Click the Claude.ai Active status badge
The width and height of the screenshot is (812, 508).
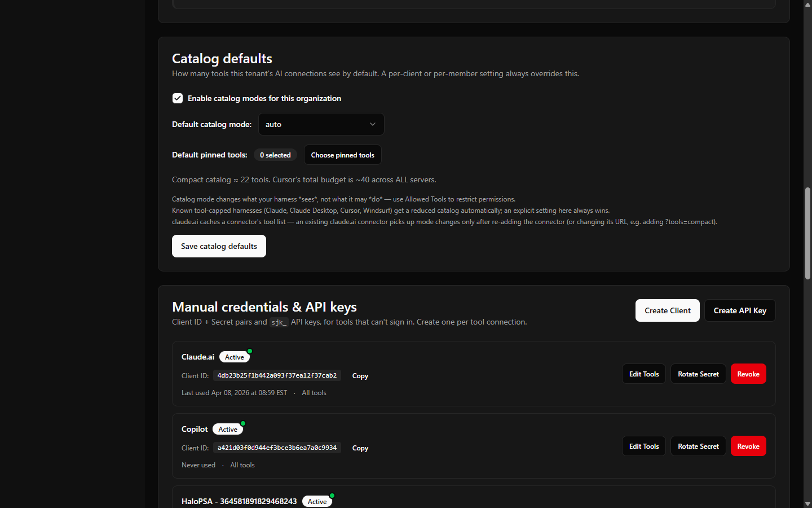coord(235,357)
